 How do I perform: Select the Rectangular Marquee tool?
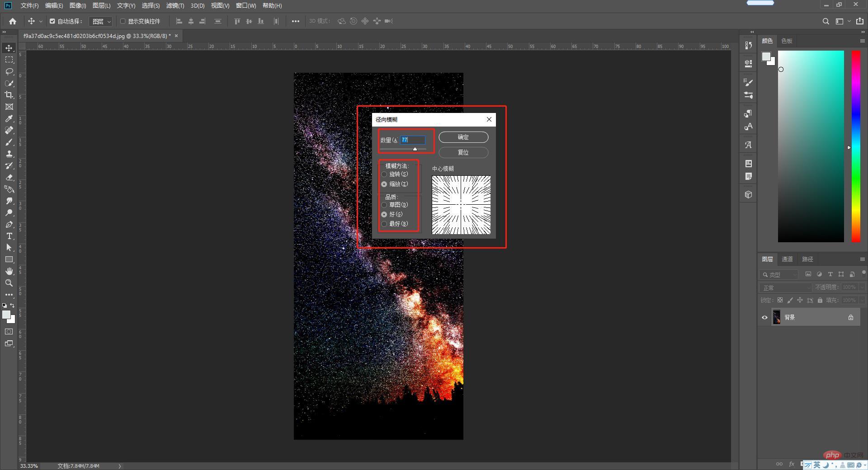pos(9,60)
